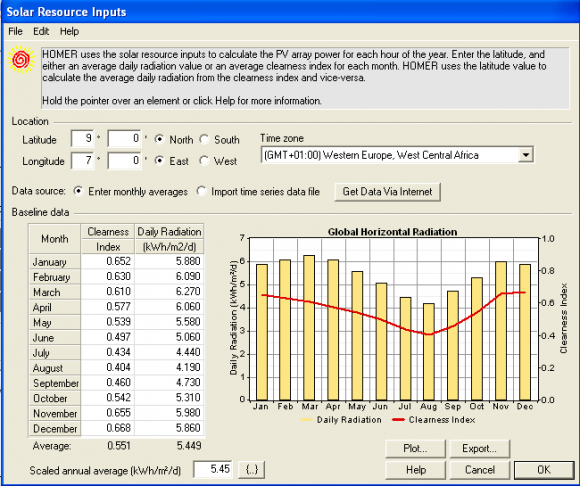The image size is (580, 486).
Task: Select the West longitude radio button
Action: pos(204,161)
